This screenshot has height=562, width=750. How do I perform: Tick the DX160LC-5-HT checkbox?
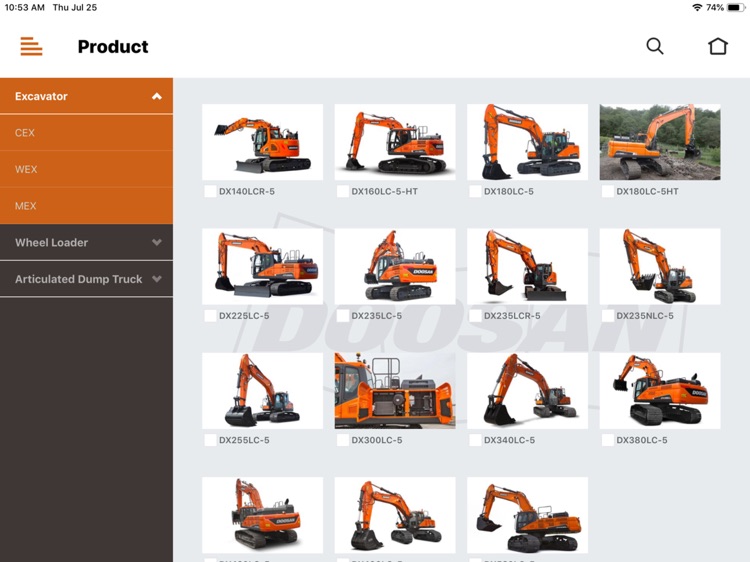point(343,191)
